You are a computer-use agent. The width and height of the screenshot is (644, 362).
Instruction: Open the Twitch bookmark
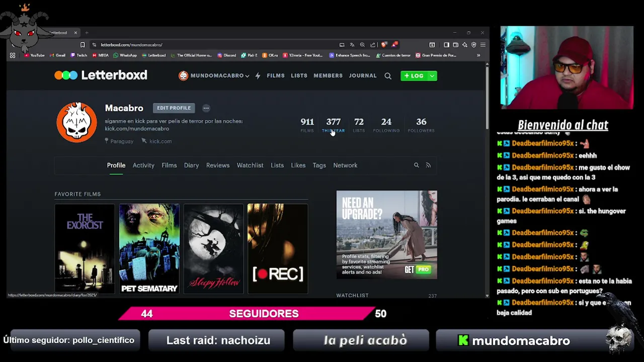coord(79,55)
